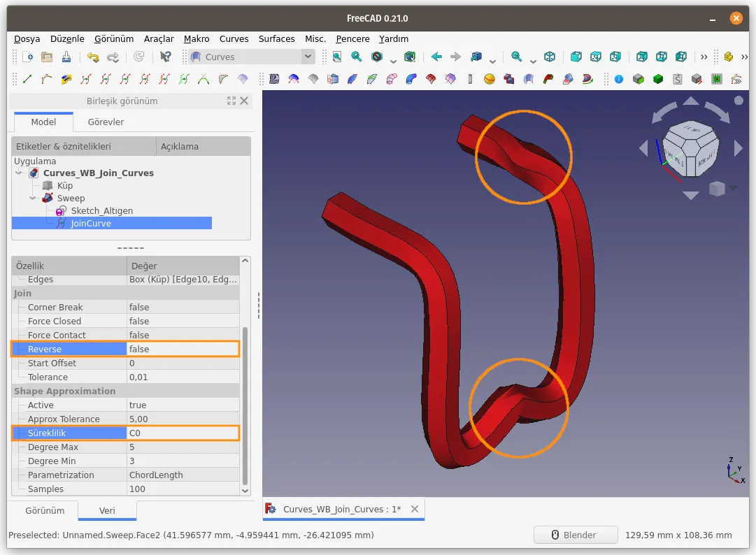This screenshot has width=756, height=555.
Task: Click the Blender navigation style button
Action: click(575, 535)
